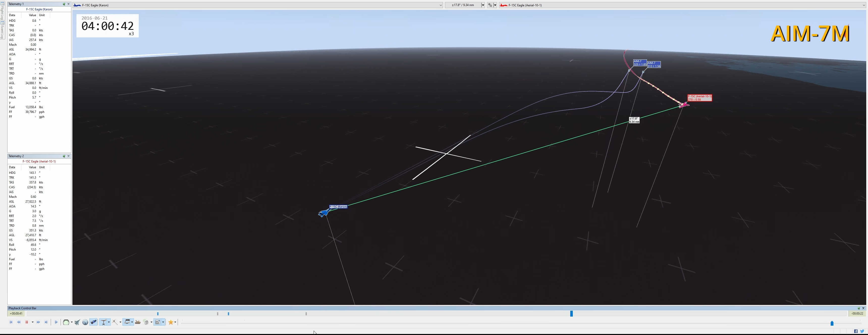Jump to the beginning of the recording
Screen dimensions: 868x335
click(11, 322)
